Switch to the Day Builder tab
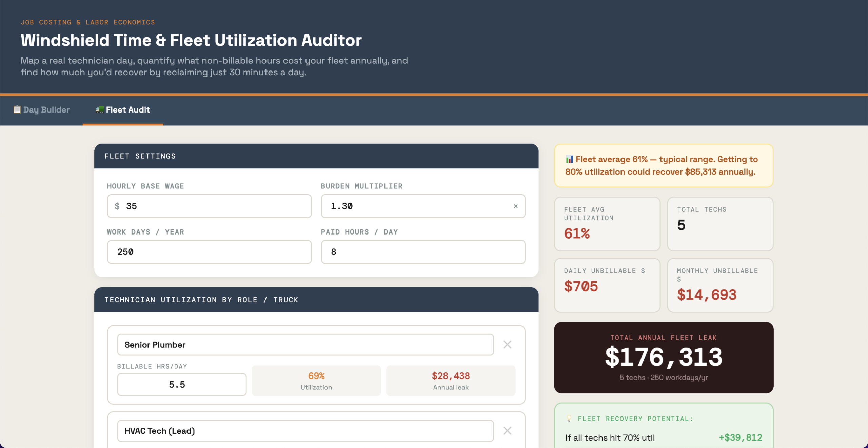 tap(41, 110)
